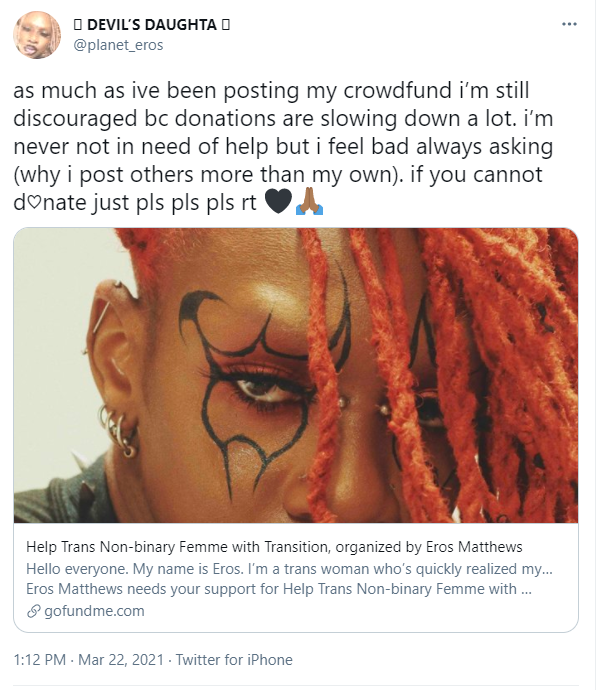Click the emoji glyph after DEVIL'S DAUGHTA
Screen dimensions: 597x690
coord(225,25)
